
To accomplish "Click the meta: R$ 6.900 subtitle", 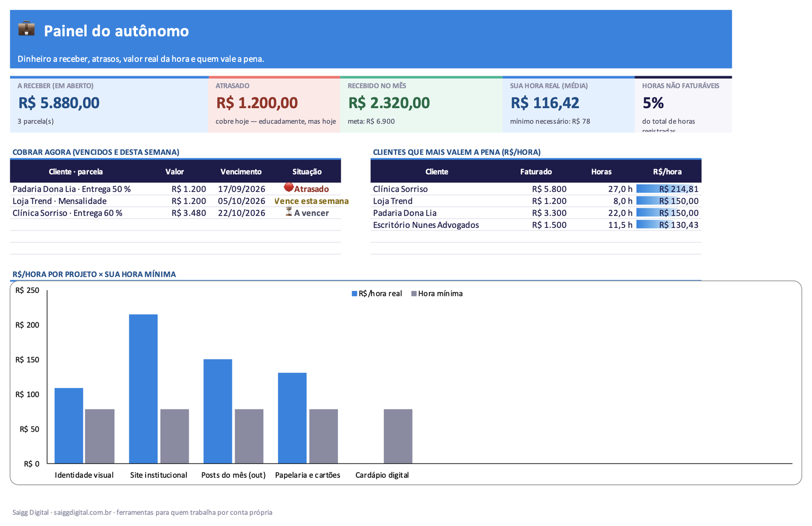I will point(371,121).
